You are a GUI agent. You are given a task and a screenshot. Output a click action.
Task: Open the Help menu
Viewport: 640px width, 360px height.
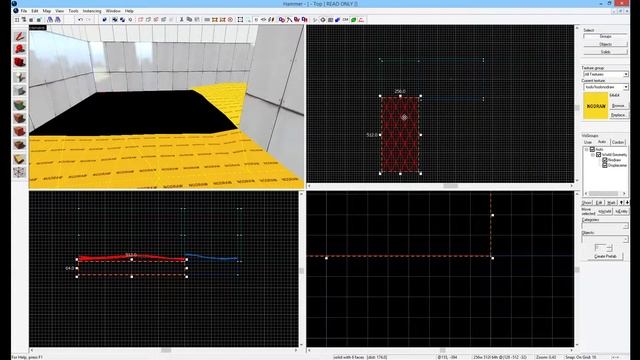(x=129, y=11)
